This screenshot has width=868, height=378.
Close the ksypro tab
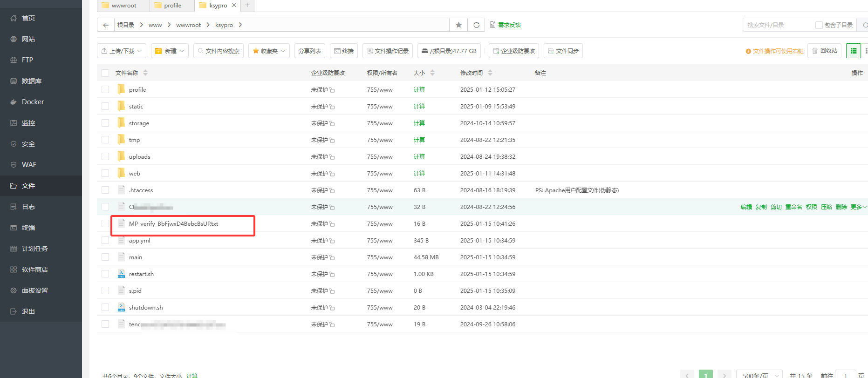tap(234, 5)
